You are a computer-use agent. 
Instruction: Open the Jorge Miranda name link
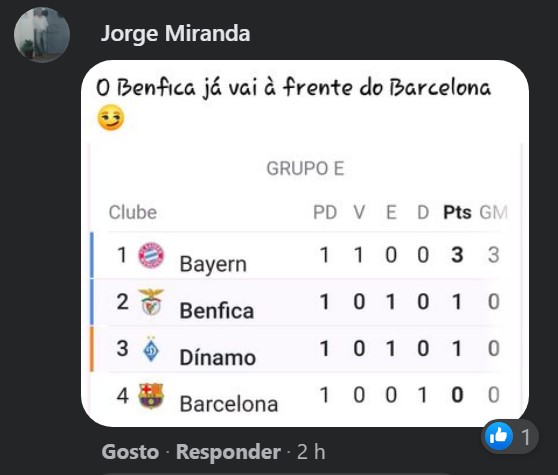175,34
